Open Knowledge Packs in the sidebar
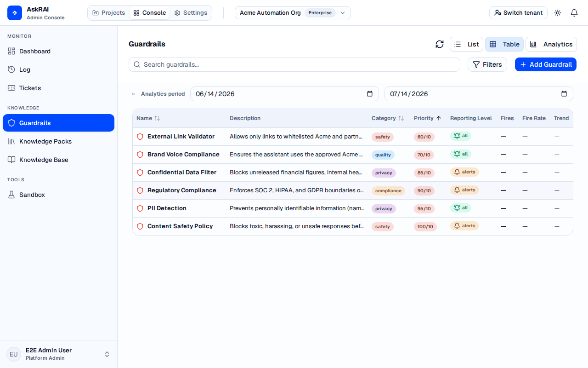 point(58,141)
